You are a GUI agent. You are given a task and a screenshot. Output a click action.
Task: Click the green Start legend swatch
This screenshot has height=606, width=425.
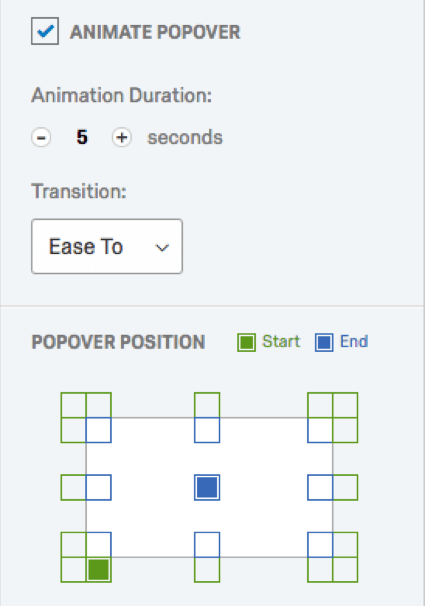click(246, 342)
